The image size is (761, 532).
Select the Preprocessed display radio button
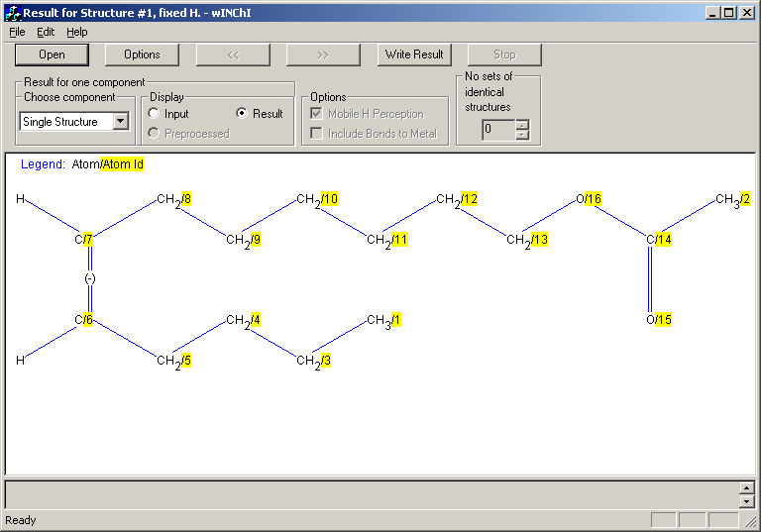[154, 133]
